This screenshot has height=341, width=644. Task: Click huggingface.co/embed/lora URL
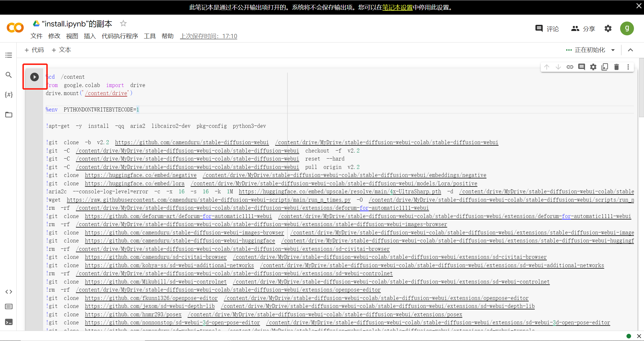click(x=135, y=184)
